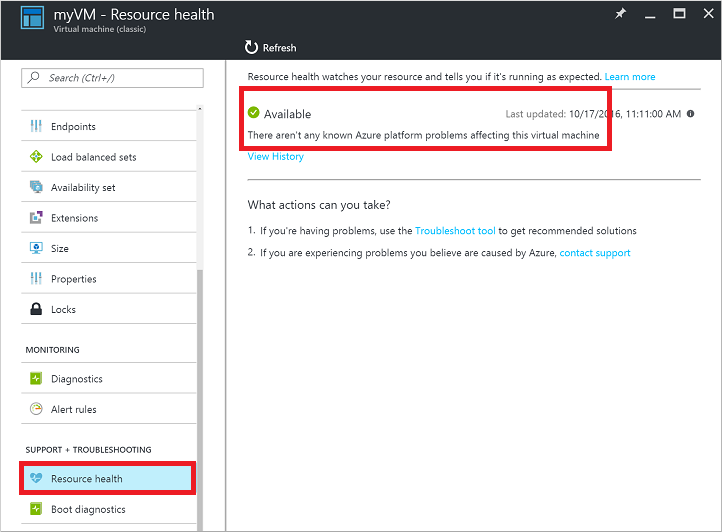Open the View History link
This screenshot has width=722, height=532.
pyautogui.click(x=275, y=156)
